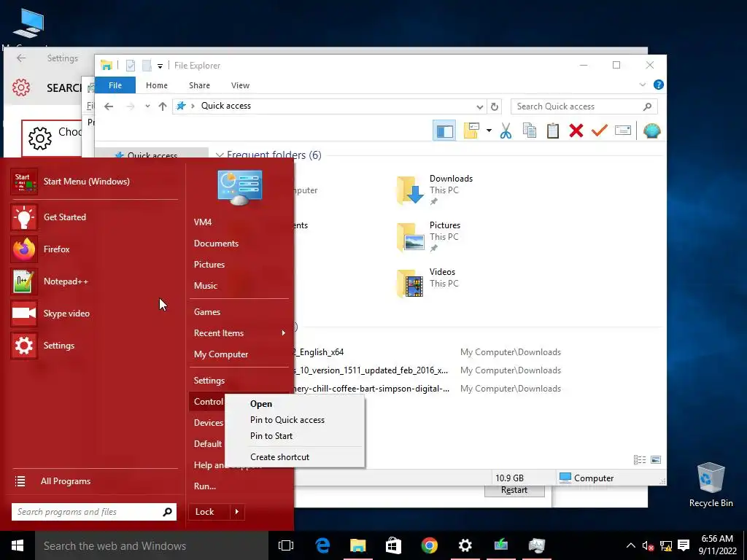Open VM4 user folder in start menu
This screenshot has width=747, height=560.
coord(239,222)
